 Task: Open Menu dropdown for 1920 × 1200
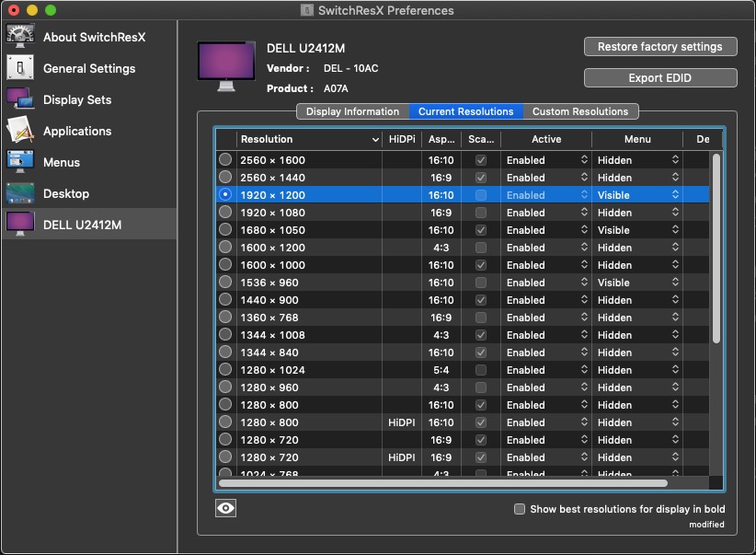tap(637, 195)
